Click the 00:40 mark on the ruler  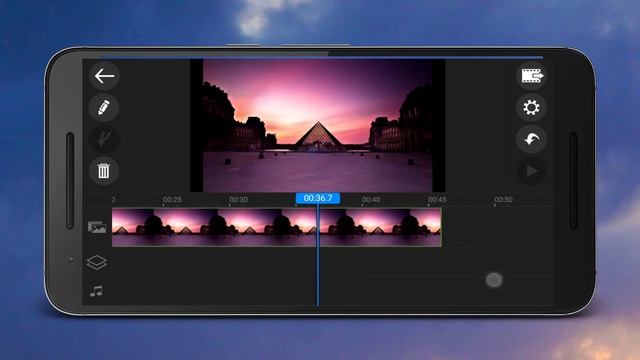click(x=371, y=200)
